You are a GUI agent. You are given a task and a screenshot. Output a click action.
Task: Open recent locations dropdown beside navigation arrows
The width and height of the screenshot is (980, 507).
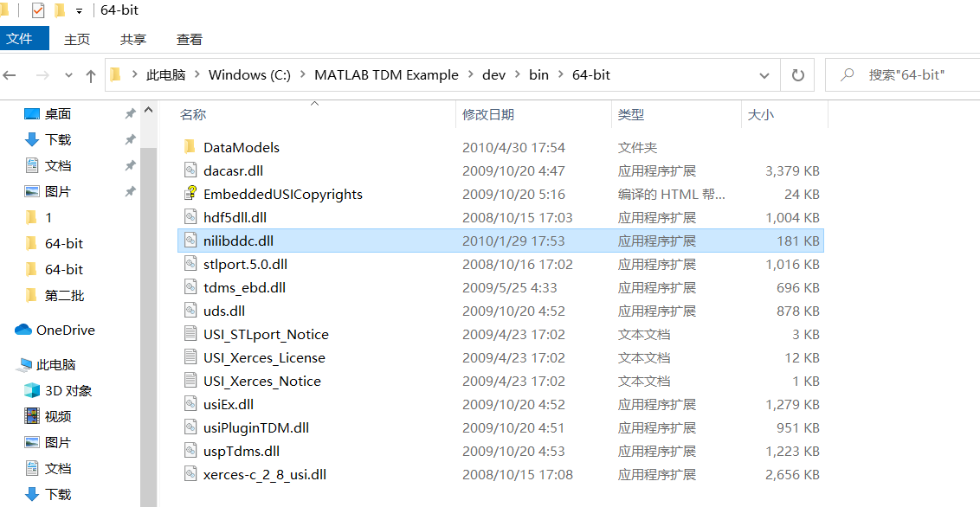pos(68,75)
